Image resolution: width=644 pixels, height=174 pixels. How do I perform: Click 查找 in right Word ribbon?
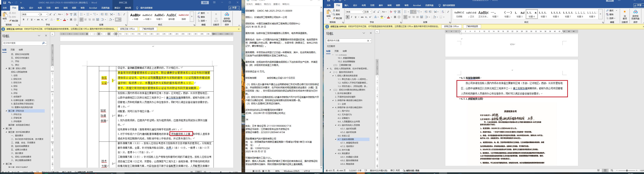610,10
